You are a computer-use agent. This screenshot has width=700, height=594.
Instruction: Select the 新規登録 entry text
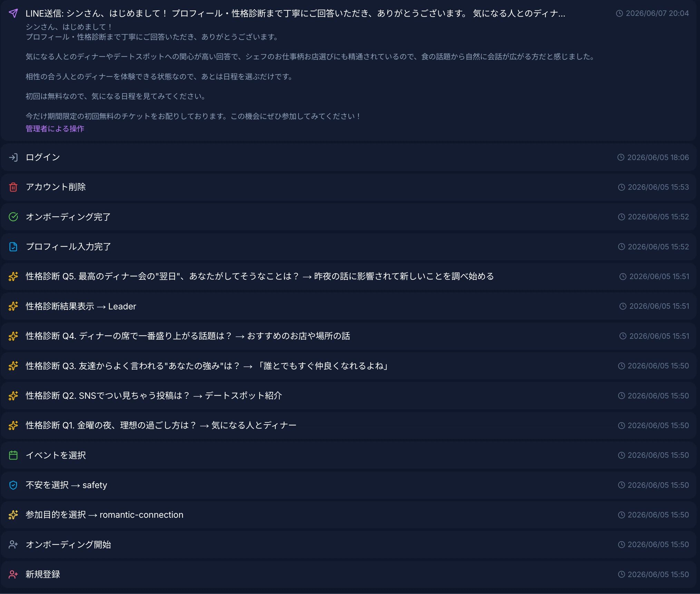[43, 575]
